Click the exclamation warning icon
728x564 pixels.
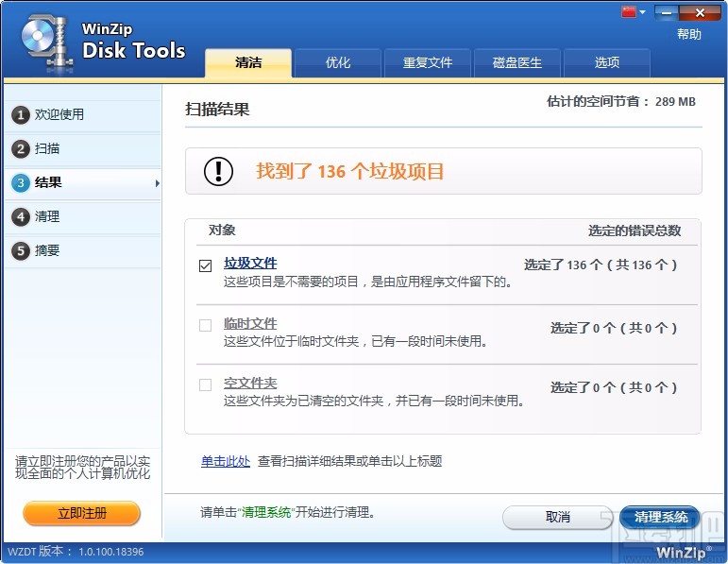218,171
